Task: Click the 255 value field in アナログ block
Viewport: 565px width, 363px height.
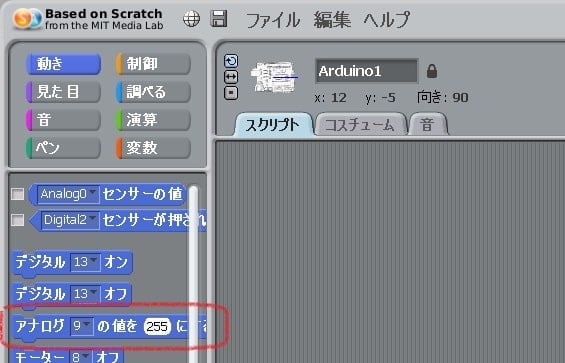Action: (157, 327)
